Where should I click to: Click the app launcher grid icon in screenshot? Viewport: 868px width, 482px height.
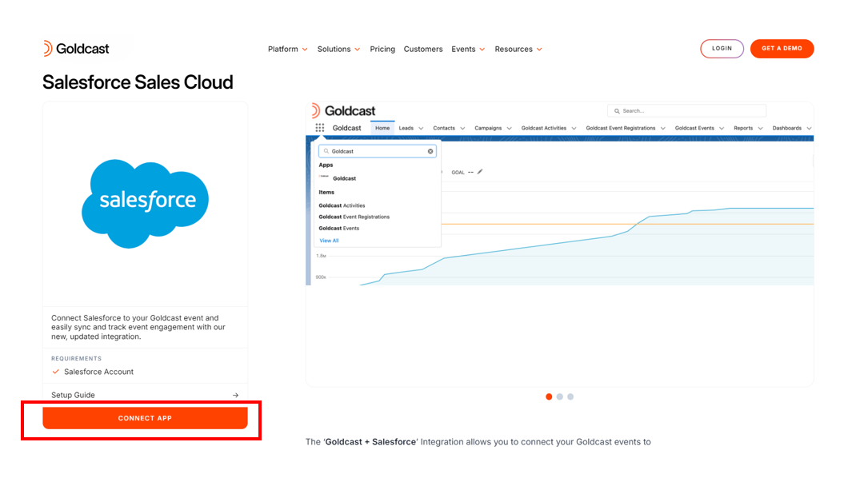[320, 128]
